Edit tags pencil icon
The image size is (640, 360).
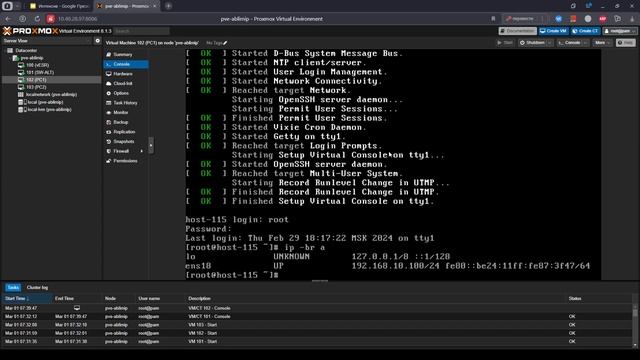[225, 43]
